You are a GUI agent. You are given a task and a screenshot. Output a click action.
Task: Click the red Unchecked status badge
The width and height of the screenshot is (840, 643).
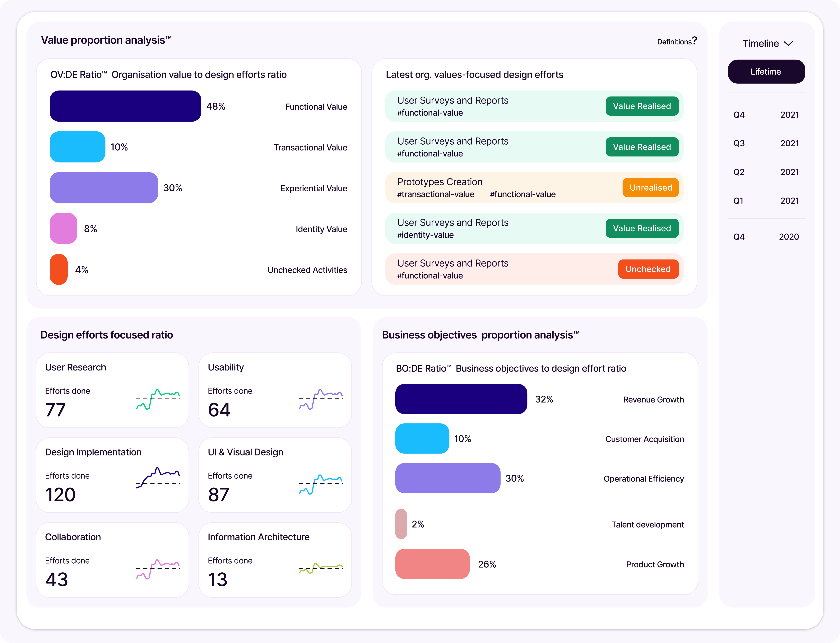tap(648, 269)
